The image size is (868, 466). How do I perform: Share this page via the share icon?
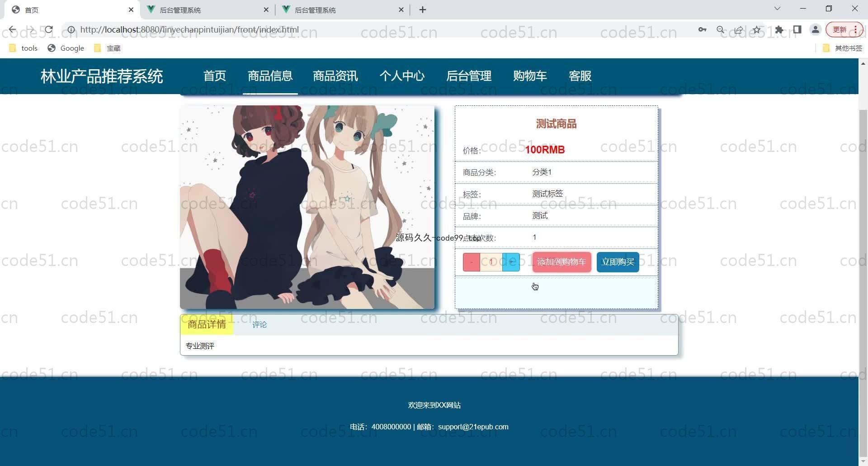tap(738, 30)
